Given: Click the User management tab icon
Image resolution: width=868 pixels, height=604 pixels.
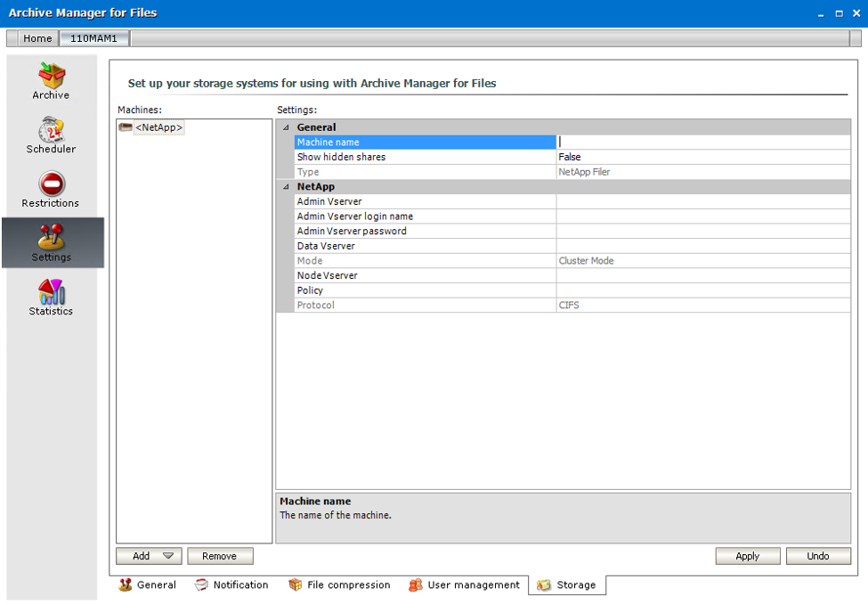Looking at the screenshot, I should coord(415,585).
